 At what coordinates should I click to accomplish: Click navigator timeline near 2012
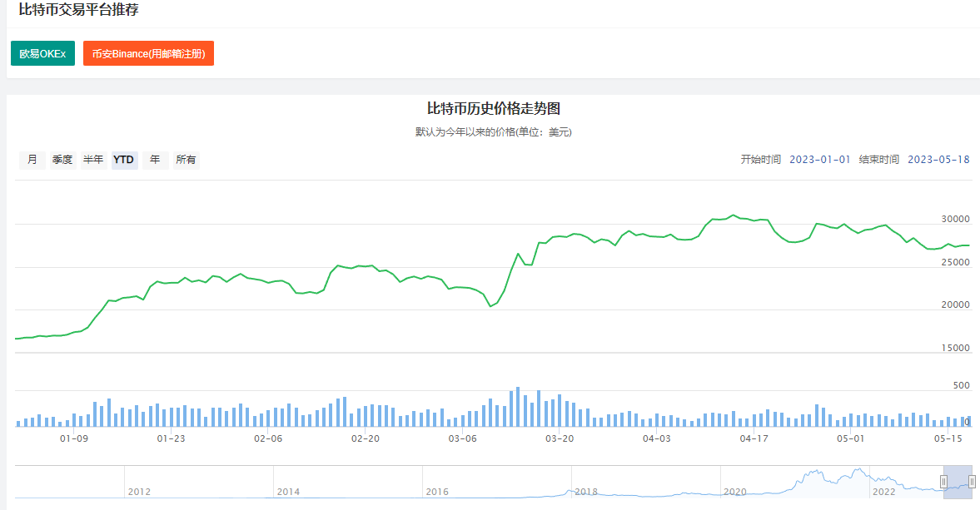[139, 491]
